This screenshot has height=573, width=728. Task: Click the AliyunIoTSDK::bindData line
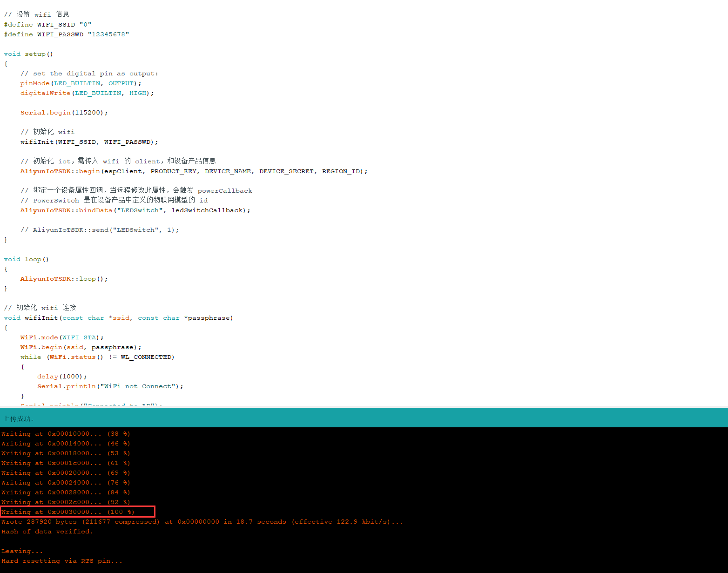(135, 210)
